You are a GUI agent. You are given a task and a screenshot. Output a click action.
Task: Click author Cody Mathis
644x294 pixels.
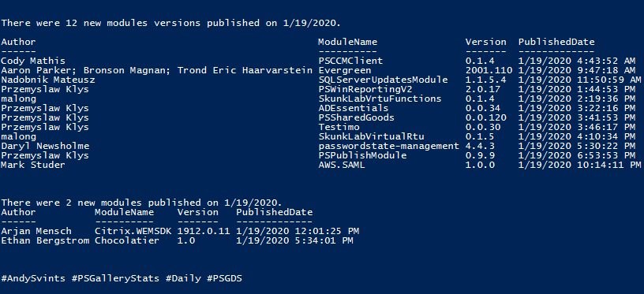(33, 61)
